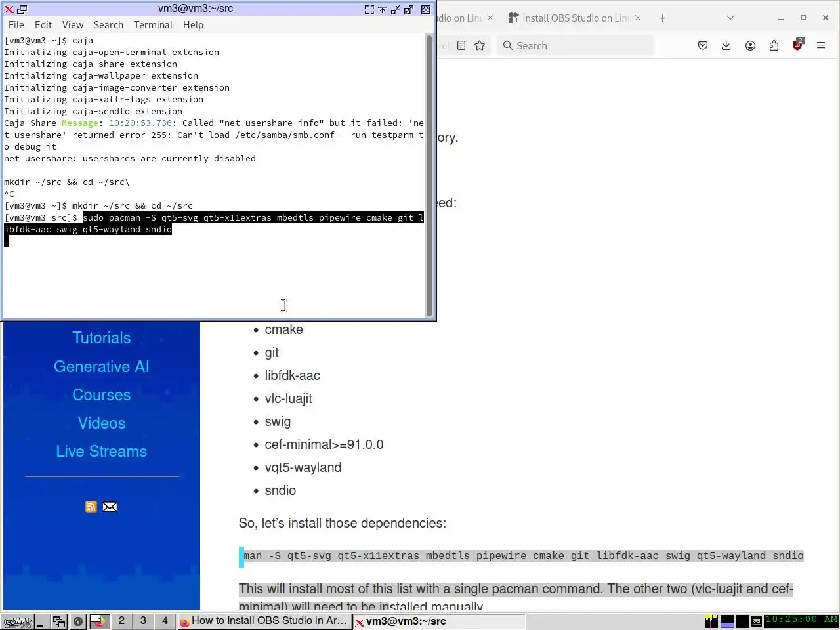Bookmark this page with star icon

(x=480, y=45)
